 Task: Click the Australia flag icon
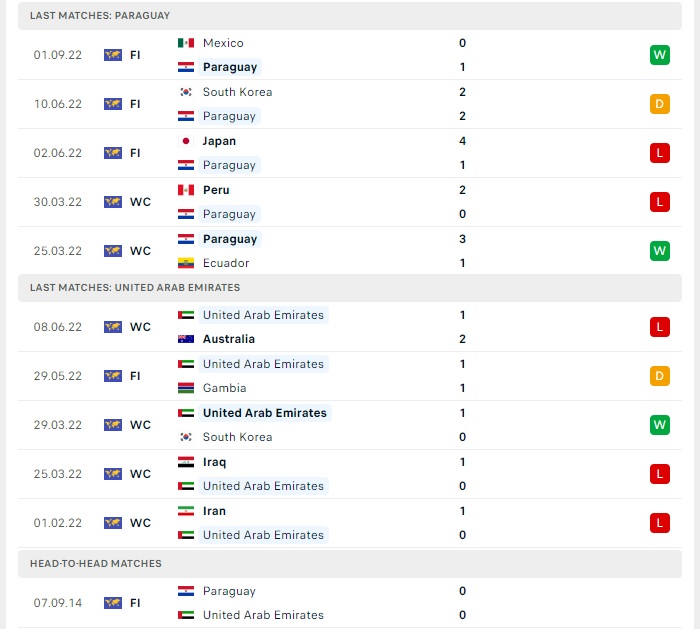click(186, 339)
